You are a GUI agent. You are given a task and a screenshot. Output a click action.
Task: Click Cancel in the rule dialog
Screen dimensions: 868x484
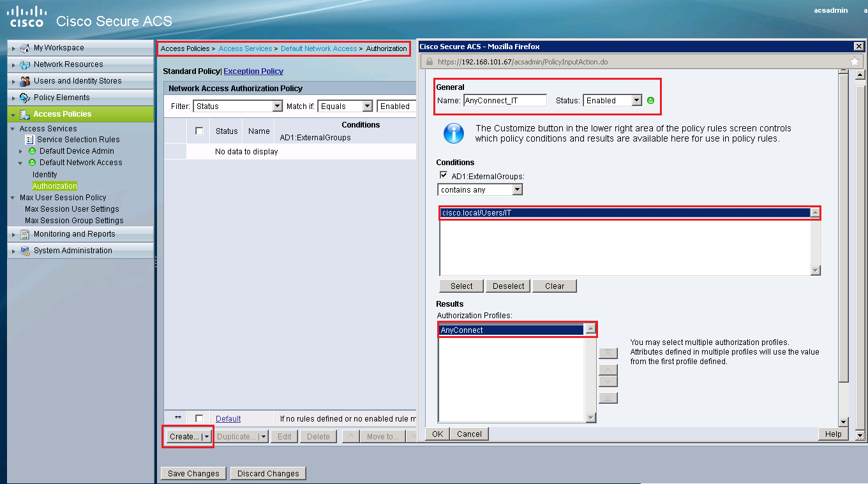pos(469,434)
